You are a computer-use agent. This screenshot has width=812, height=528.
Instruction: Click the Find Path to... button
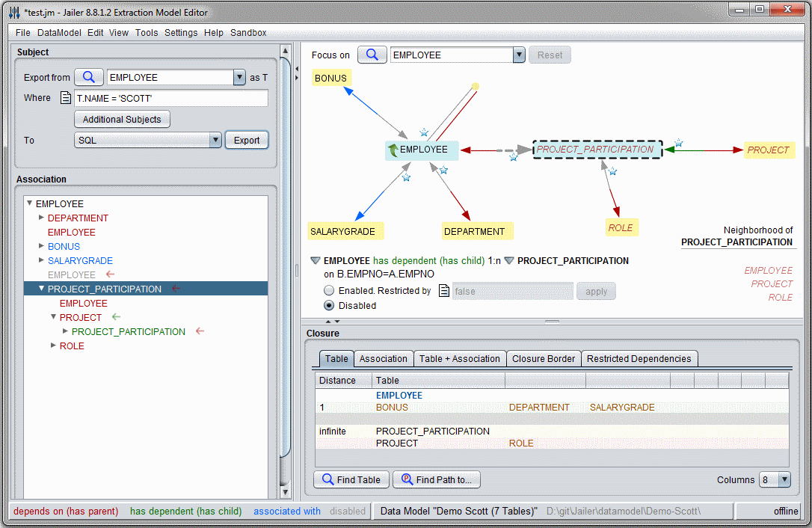coord(437,479)
